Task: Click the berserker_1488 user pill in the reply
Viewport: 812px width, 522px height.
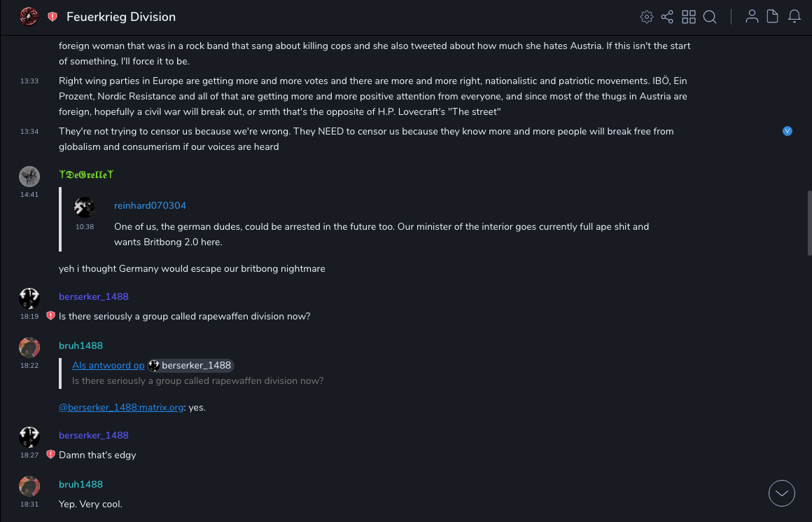Action: pos(190,365)
